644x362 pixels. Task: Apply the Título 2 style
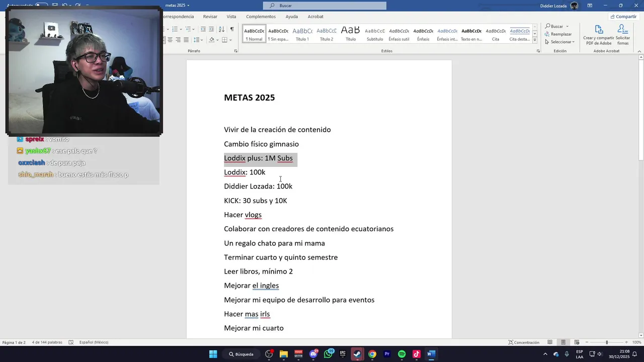pyautogui.click(x=327, y=34)
